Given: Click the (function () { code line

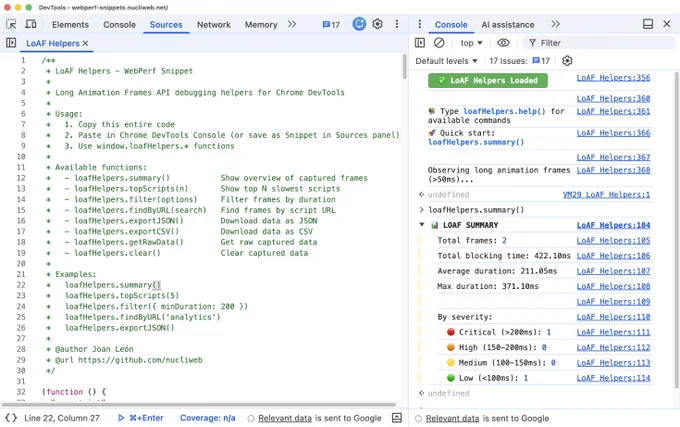Looking at the screenshot, I should pos(74,392).
